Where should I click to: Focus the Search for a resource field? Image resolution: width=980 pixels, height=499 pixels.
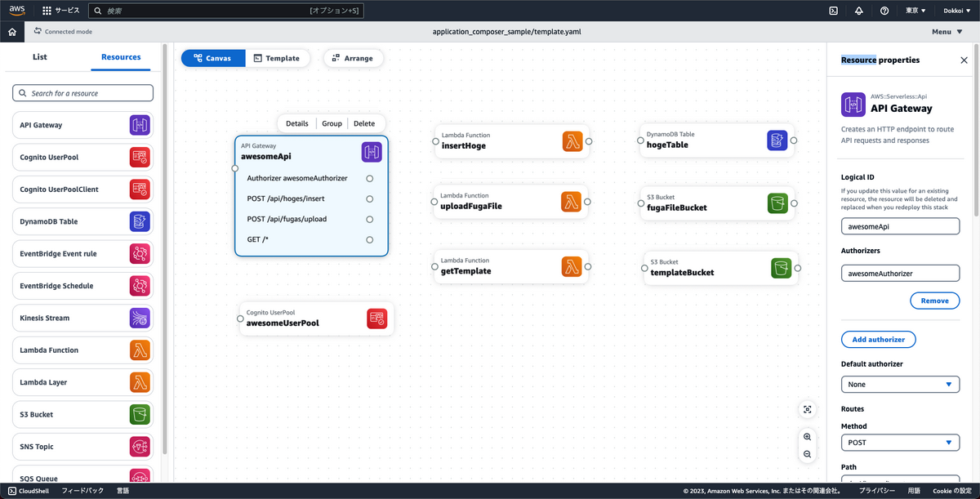pos(82,93)
